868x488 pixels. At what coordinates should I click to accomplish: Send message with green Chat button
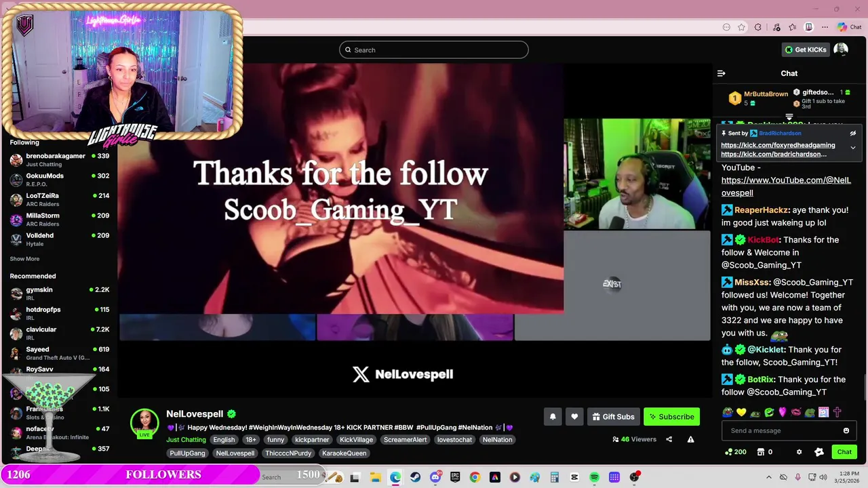(x=844, y=452)
